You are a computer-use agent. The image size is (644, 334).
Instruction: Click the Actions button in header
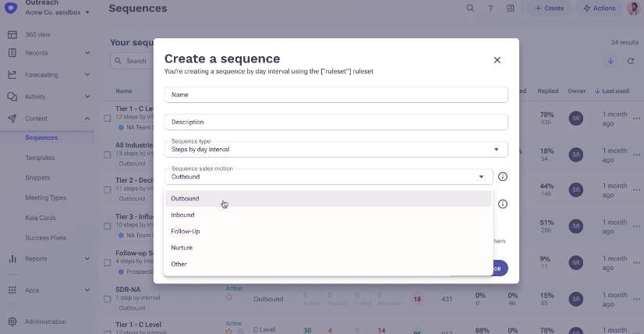coord(600,9)
